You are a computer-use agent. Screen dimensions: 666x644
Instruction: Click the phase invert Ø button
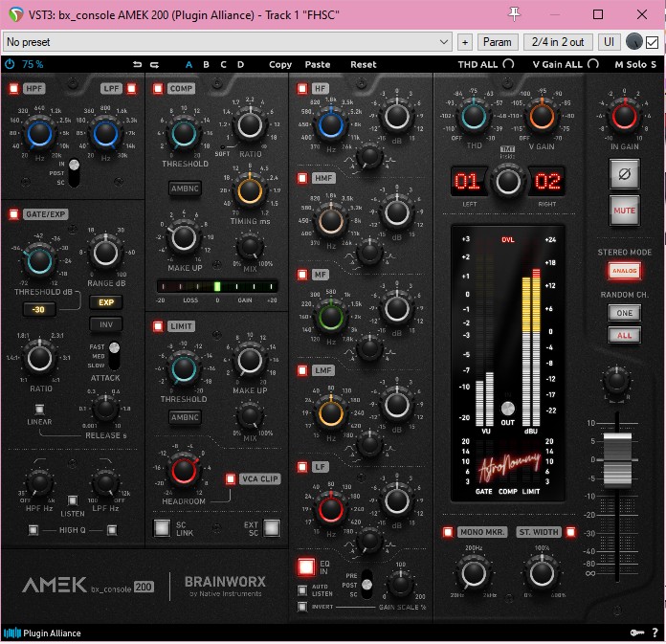(x=624, y=174)
